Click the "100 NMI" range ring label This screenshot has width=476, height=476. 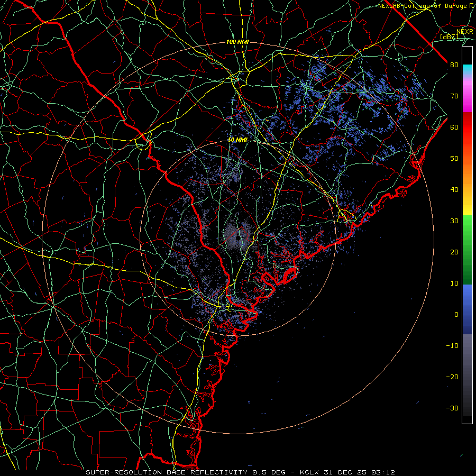pyautogui.click(x=237, y=42)
